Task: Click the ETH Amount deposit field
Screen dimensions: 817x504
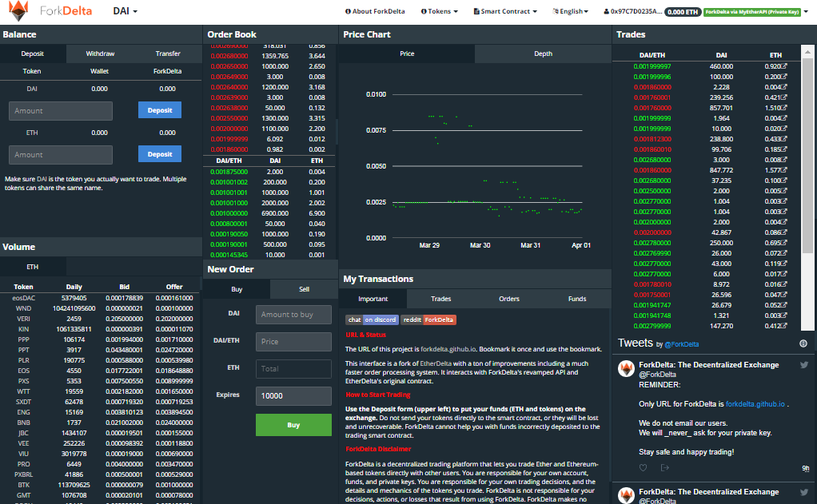Action: 61,155
